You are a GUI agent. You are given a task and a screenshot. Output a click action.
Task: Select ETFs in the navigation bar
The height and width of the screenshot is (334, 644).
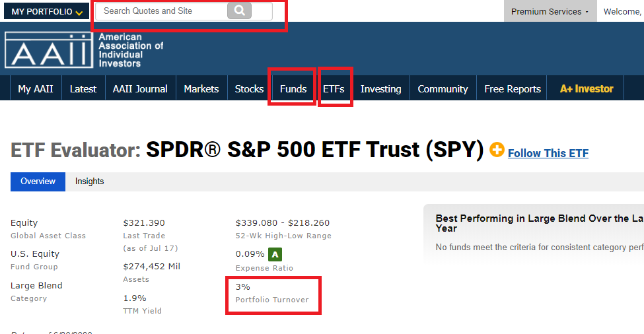coord(334,88)
